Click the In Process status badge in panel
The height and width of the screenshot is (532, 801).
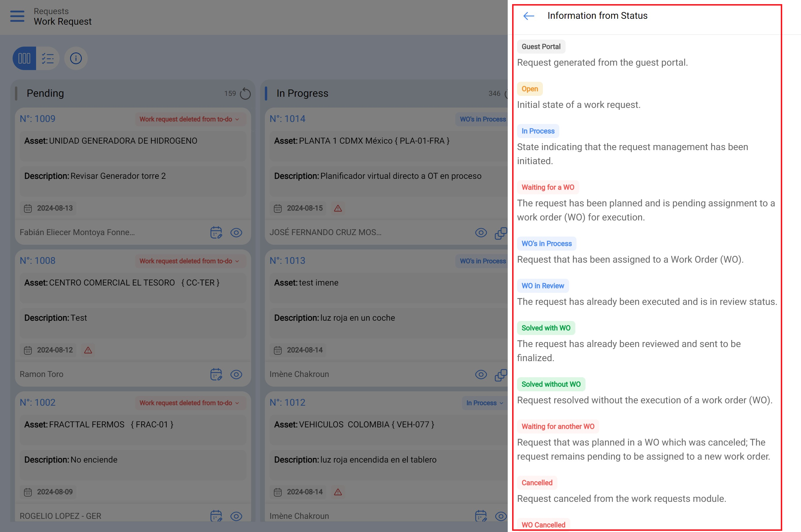pyautogui.click(x=538, y=131)
